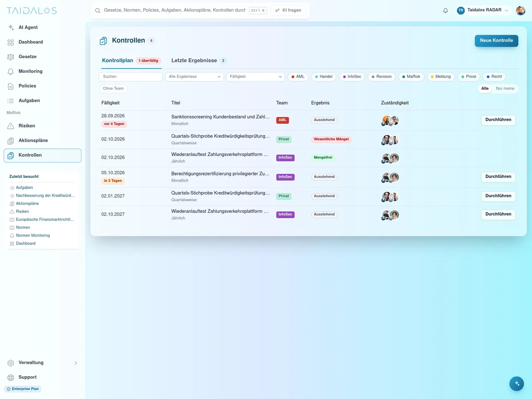Click the Neue Kontrolle button

coord(496,41)
